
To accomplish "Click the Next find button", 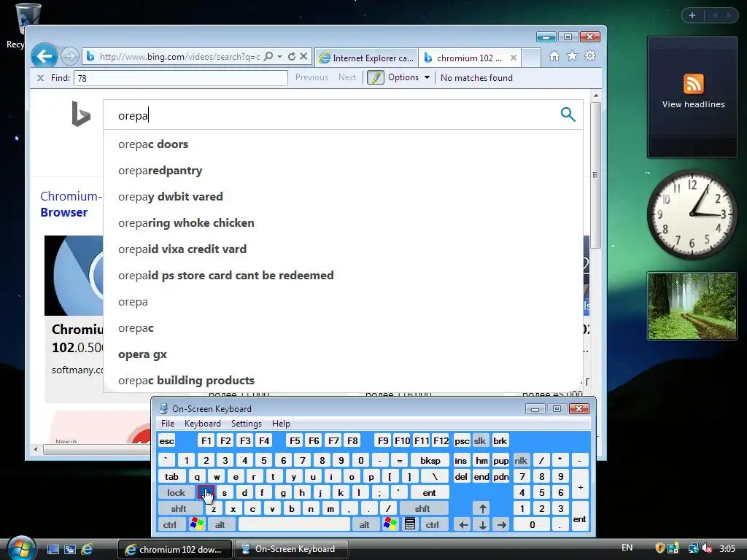I will (x=347, y=77).
